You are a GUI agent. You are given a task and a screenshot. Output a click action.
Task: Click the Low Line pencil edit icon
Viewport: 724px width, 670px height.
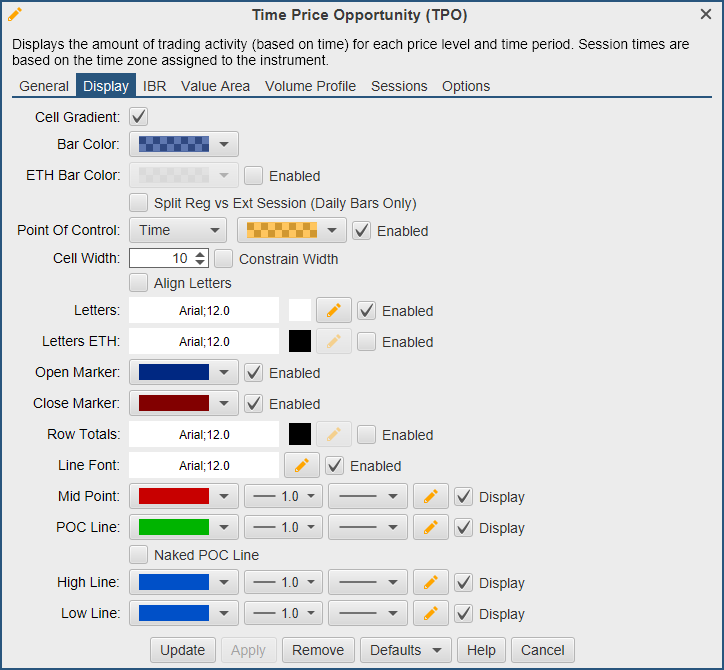pos(430,613)
